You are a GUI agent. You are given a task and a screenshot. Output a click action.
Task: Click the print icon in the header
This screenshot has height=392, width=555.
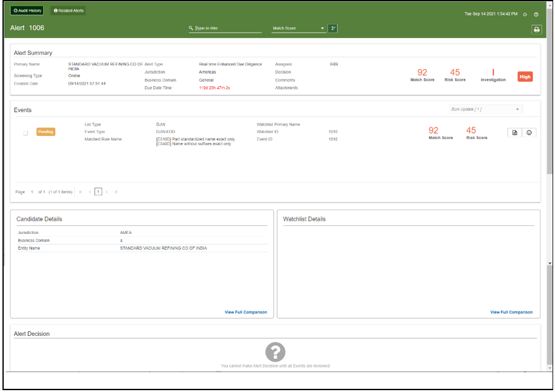coord(537,30)
